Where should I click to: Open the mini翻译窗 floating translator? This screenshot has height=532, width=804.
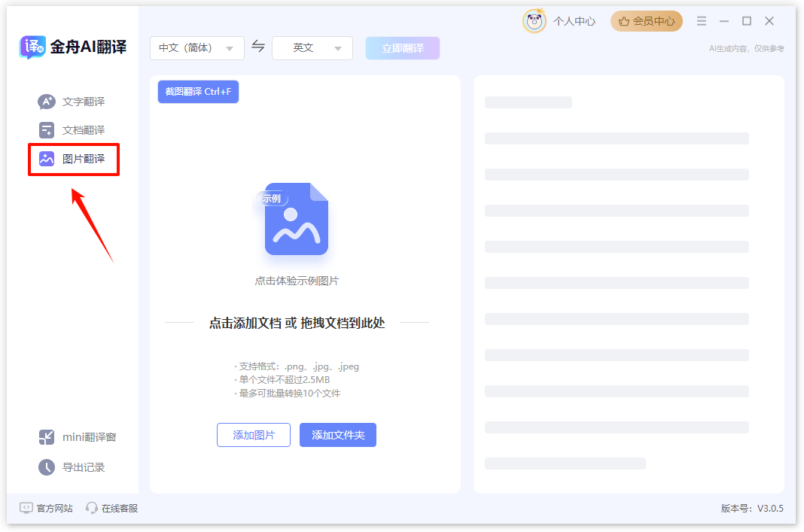(72, 436)
